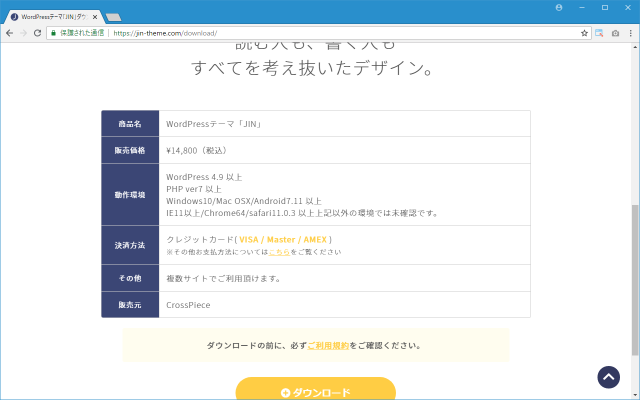Click the VISA / Master / AMEX text
The width and height of the screenshot is (640, 400).
click(283, 240)
